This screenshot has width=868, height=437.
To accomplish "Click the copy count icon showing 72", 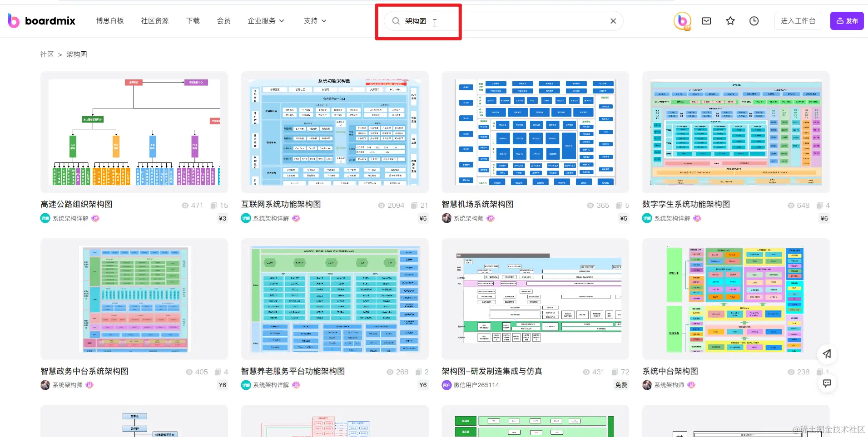I will pyautogui.click(x=615, y=372).
